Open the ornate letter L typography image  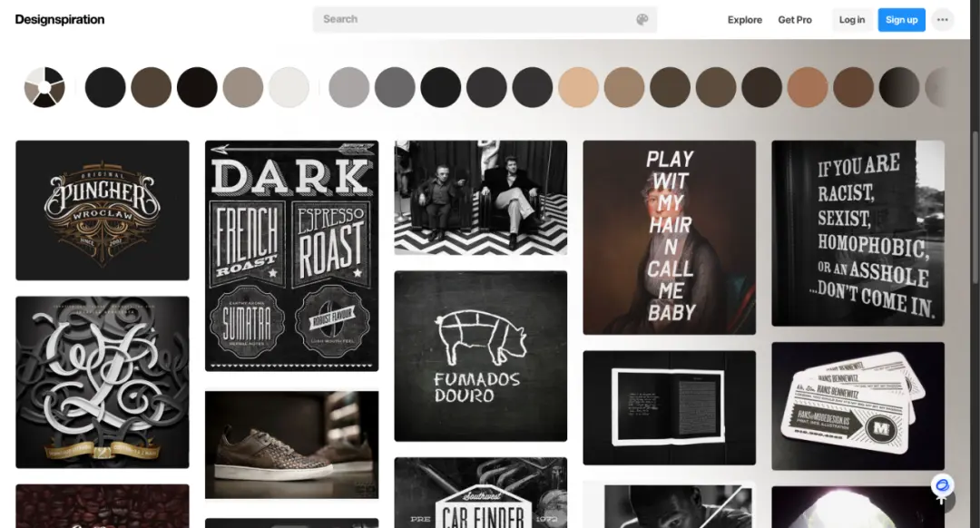[x=103, y=383]
